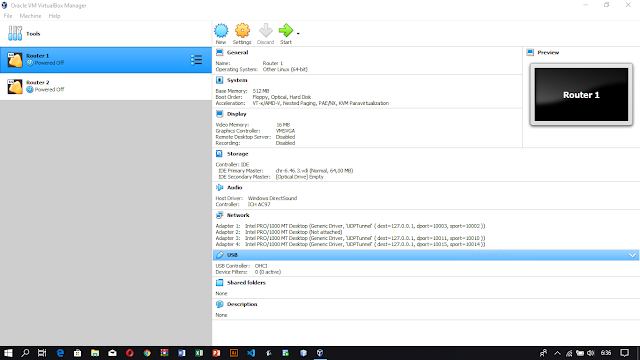Open the Display section header link
Viewport: 640px width, 360px height.
click(x=236, y=114)
